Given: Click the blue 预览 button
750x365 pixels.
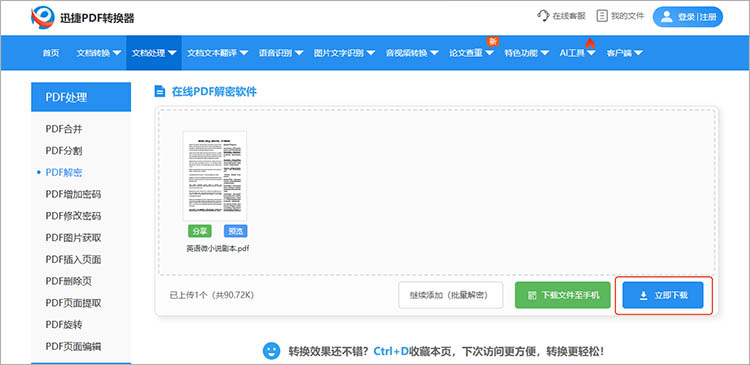Looking at the screenshot, I should pyautogui.click(x=235, y=231).
